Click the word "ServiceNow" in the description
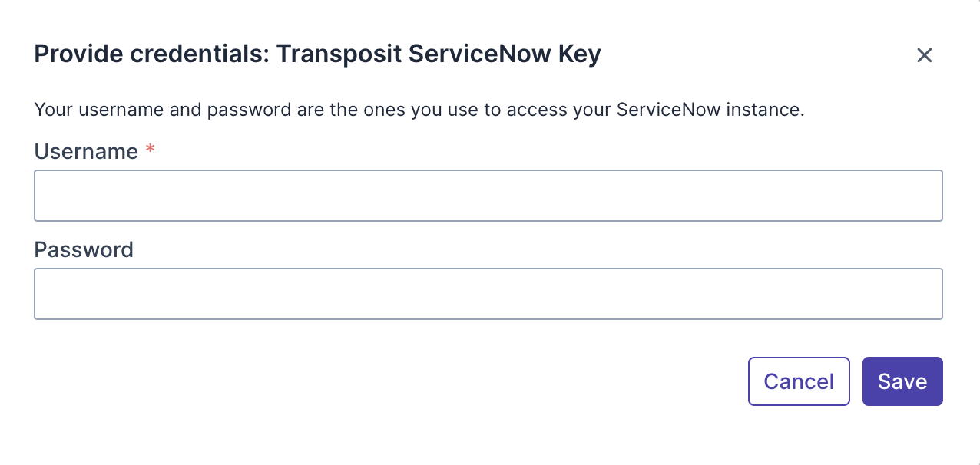This screenshot has height=465, width=980. click(x=668, y=110)
